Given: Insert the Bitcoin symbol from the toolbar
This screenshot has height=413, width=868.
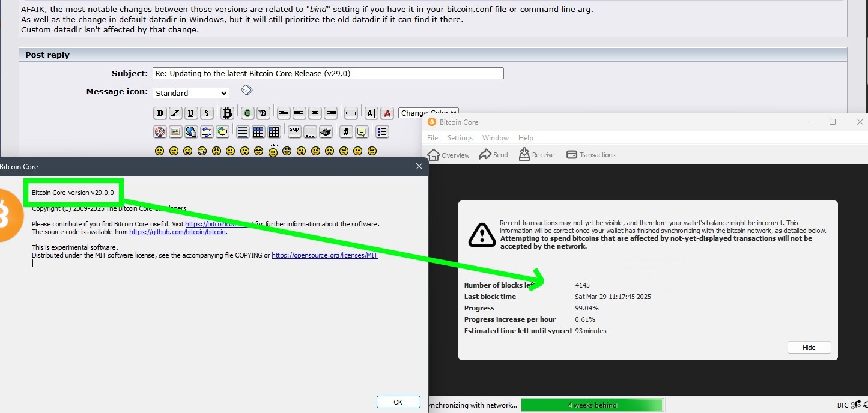Looking at the screenshot, I should pyautogui.click(x=227, y=113).
